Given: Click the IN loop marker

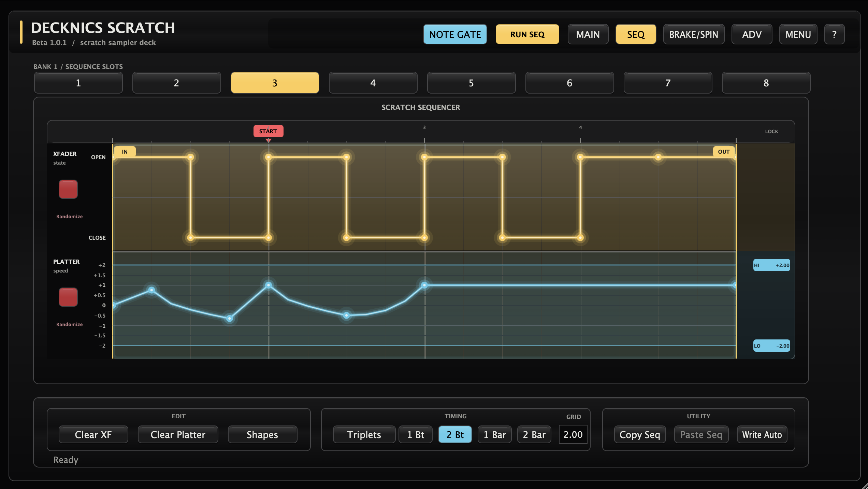Looking at the screenshot, I should 125,152.
